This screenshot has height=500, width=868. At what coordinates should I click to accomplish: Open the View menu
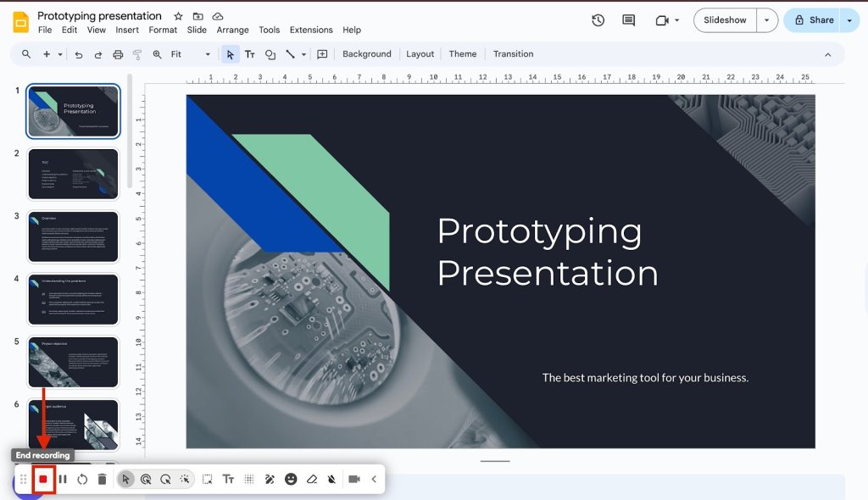coord(97,30)
